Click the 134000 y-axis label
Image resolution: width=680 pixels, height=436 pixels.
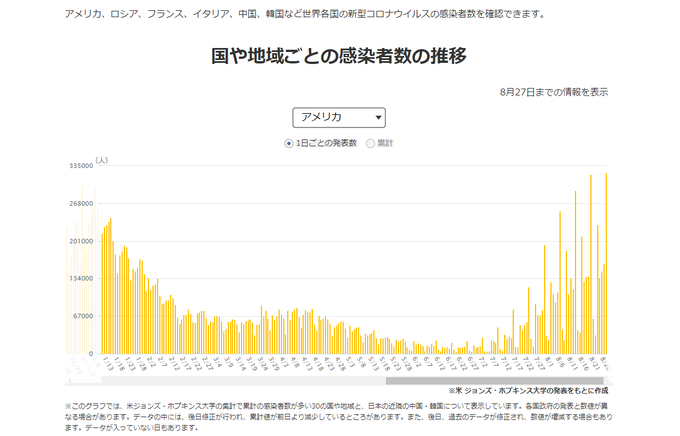coord(81,279)
